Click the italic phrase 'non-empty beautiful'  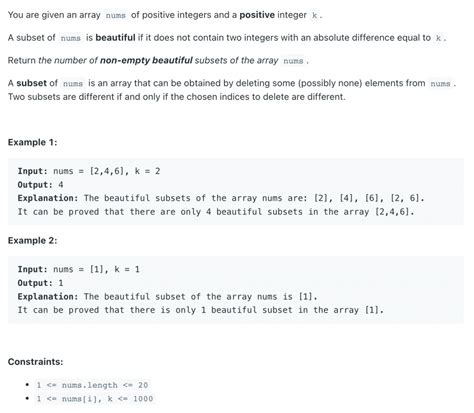[146, 60]
